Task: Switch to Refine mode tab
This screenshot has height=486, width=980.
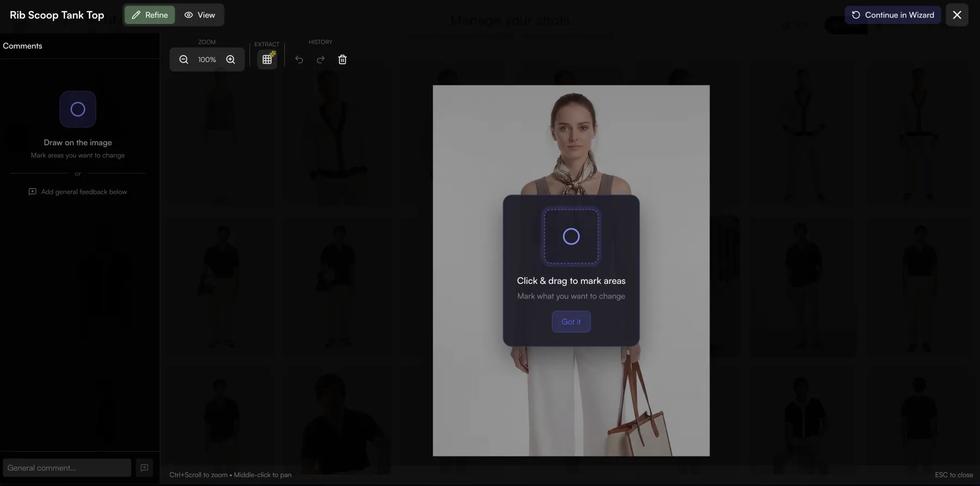Action: point(150,15)
